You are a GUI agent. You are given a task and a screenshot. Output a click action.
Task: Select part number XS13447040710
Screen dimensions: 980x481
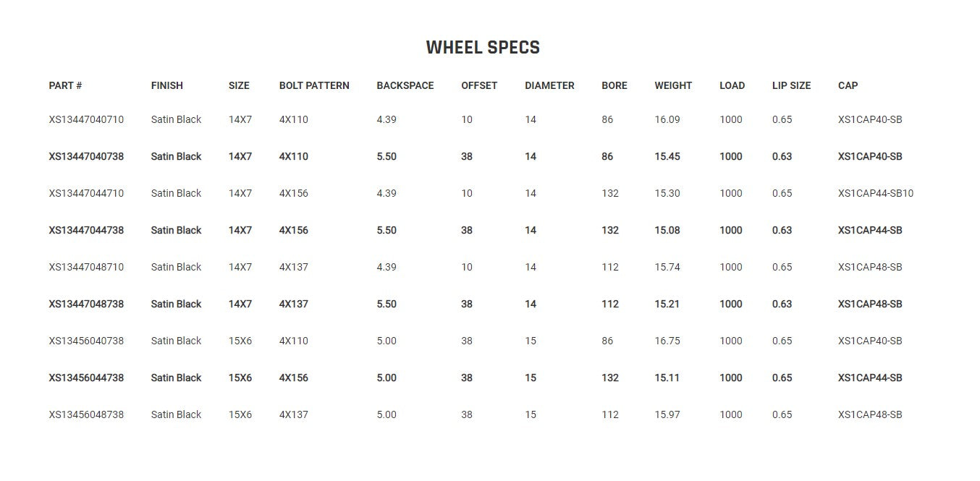tap(86, 119)
